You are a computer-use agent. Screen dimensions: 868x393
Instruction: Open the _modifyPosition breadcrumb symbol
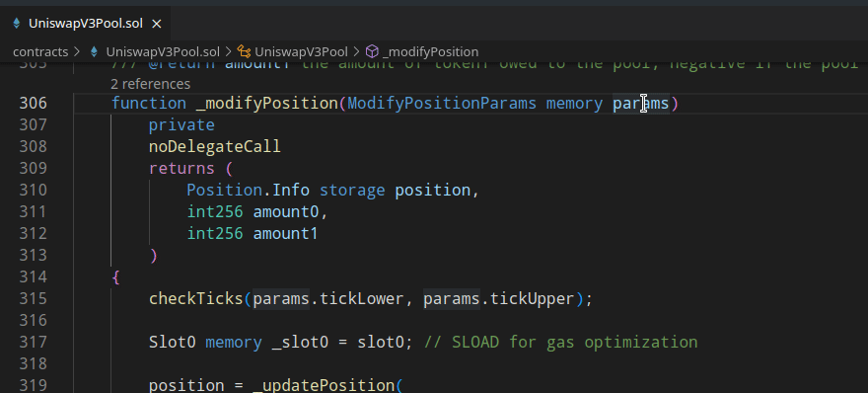[x=430, y=52]
